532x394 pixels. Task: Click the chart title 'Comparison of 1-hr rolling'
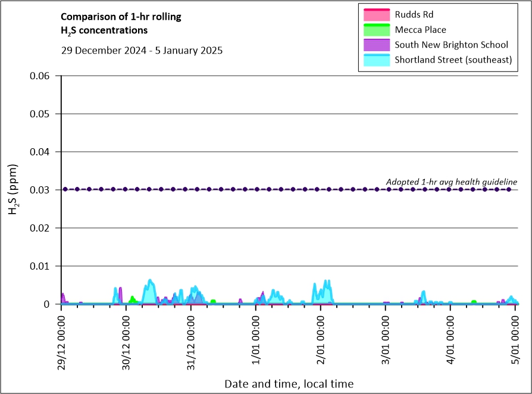point(121,17)
